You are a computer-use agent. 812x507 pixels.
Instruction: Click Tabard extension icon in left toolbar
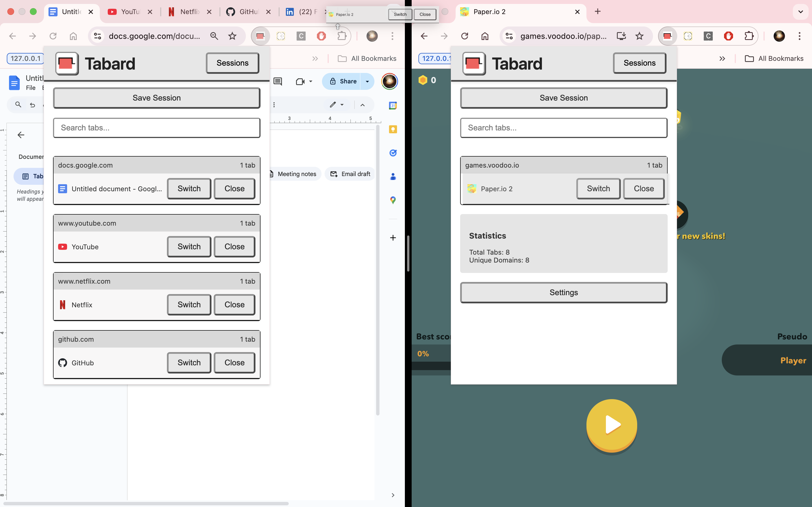coord(261,36)
